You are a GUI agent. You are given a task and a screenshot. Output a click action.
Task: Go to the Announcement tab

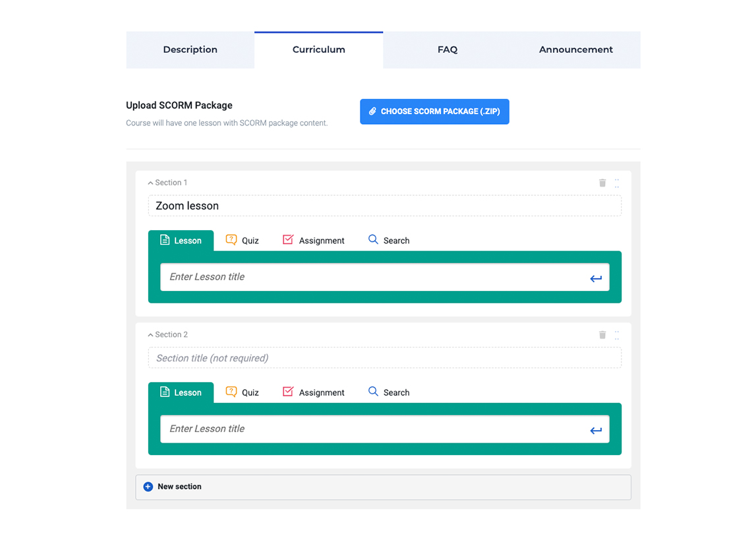click(575, 50)
